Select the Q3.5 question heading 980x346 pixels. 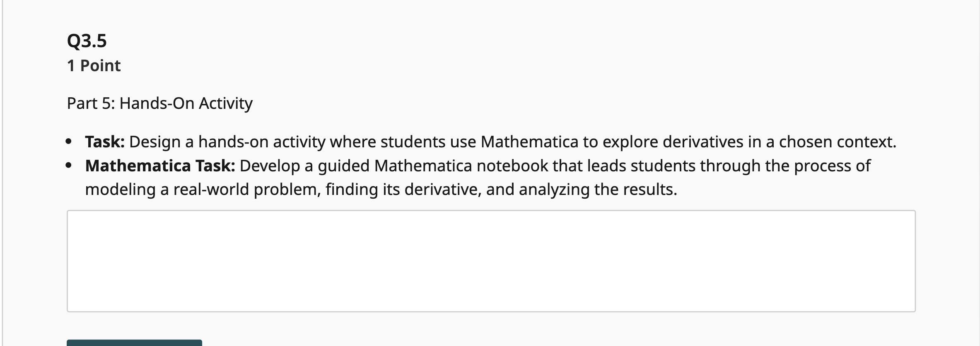87,40
